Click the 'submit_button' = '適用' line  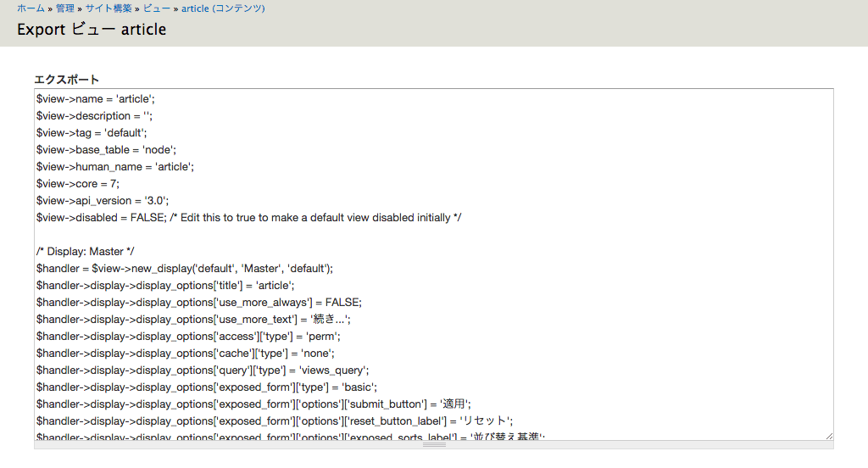(x=254, y=404)
